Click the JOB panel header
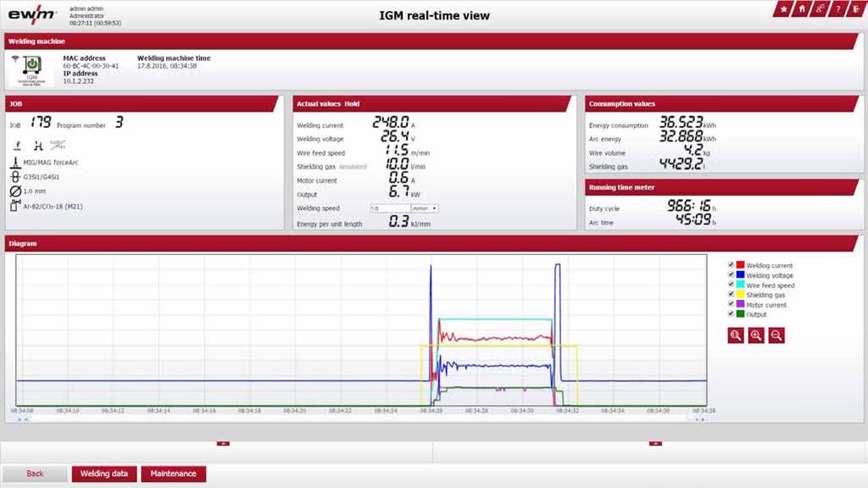Screen dimensions: 868x488 pos(142,103)
